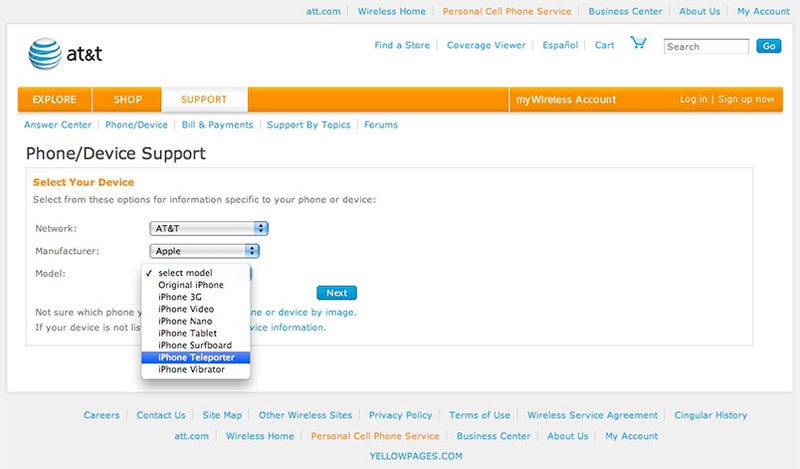
Task: Open Wireless Service Agreement footer link
Action: pos(592,415)
